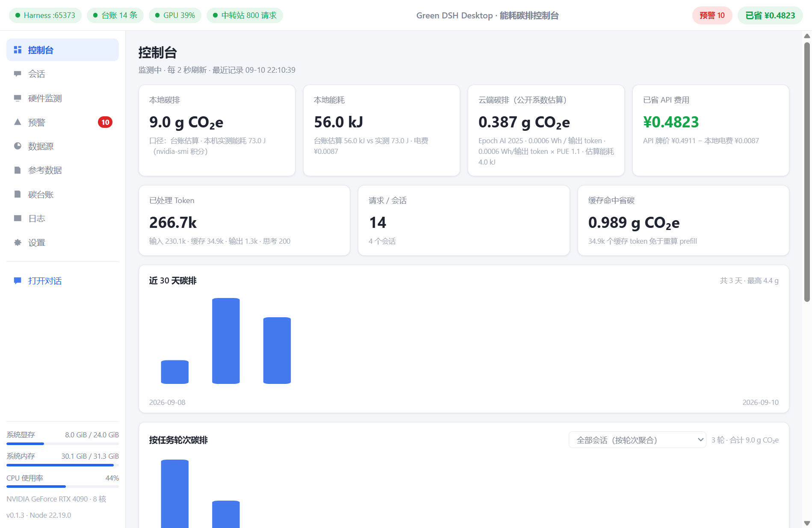
Task: Click the scrollbar down arrow
Action: pos(807,523)
